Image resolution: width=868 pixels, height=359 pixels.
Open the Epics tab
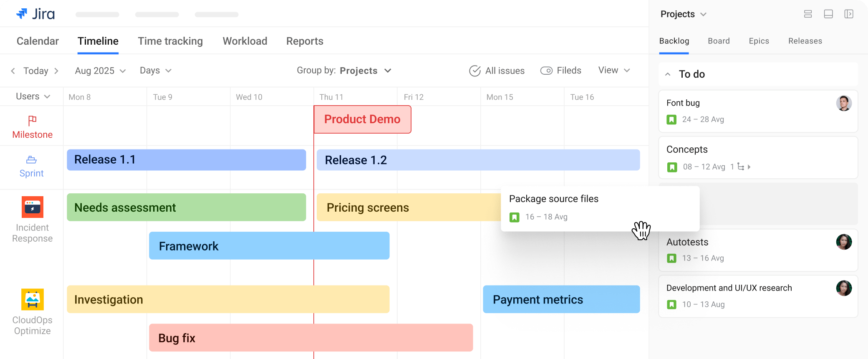coord(759,41)
